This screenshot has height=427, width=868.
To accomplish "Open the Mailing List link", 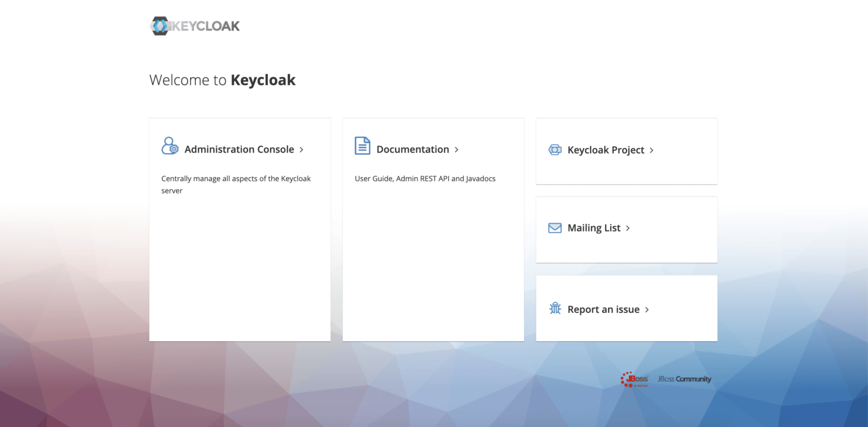I will 594,228.
